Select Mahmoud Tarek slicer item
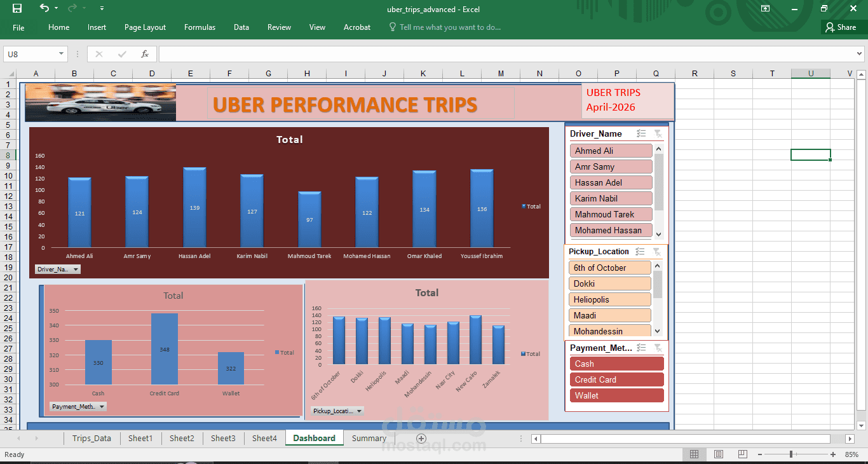The image size is (868, 464). (x=611, y=214)
